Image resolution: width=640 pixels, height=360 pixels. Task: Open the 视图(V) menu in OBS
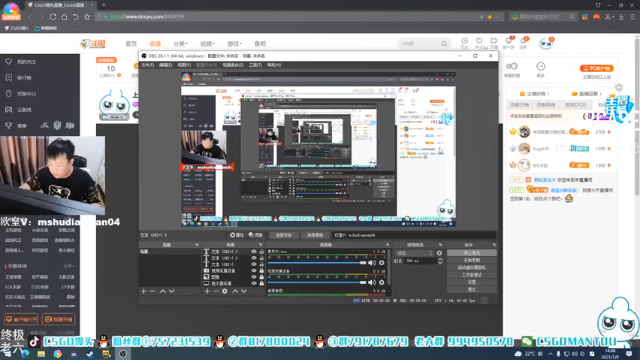pyautogui.click(x=184, y=65)
